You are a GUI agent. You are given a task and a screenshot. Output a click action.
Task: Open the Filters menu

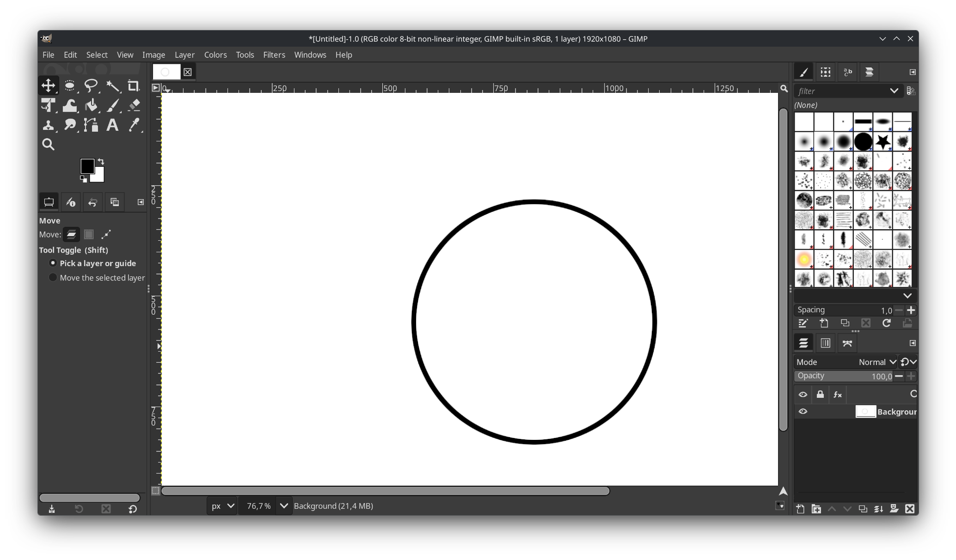pyautogui.click(x=274, y=55)
